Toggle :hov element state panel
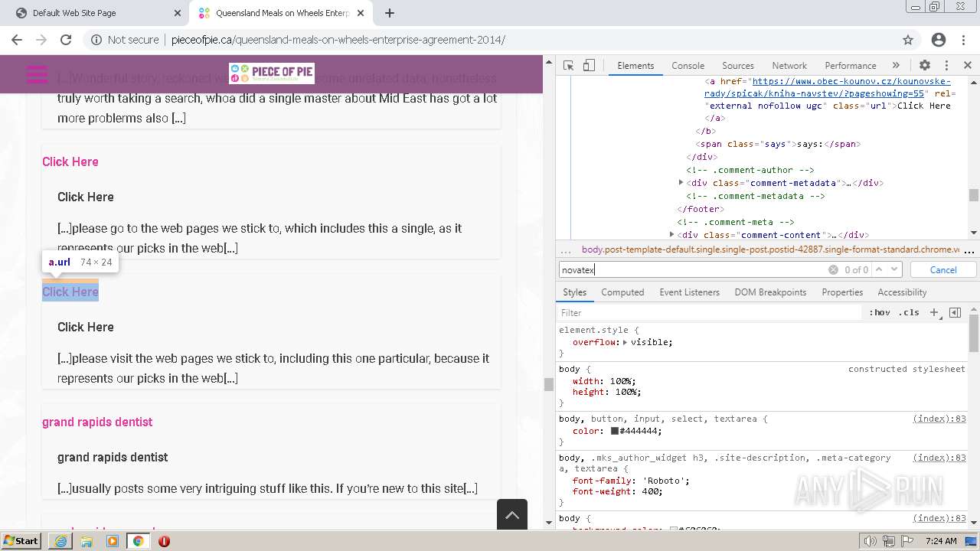980x551 pixels. (x=880, y=312)
